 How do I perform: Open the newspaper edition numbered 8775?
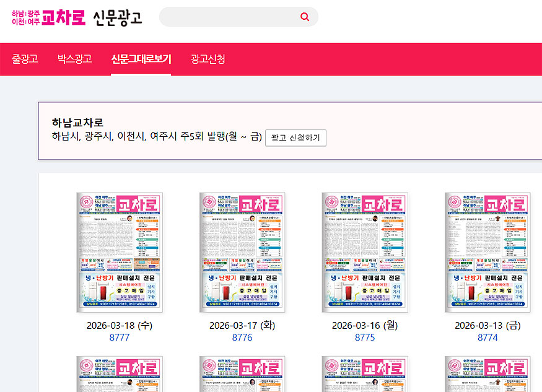[365, 338]
